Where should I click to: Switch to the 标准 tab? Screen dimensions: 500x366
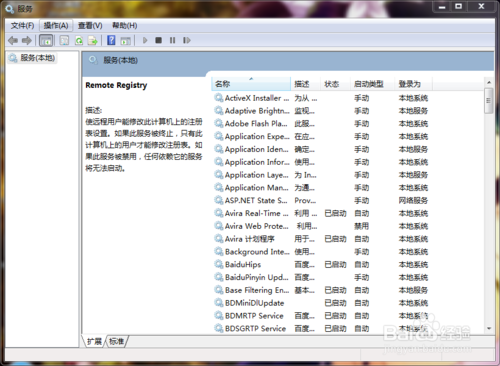[116, 341]
